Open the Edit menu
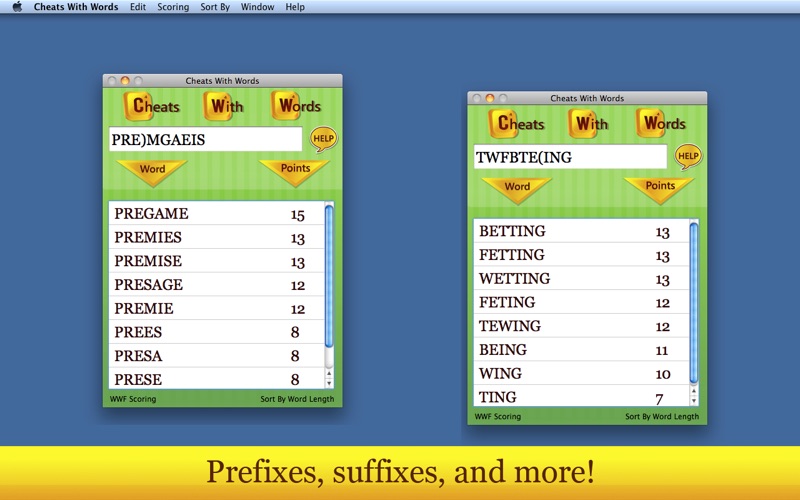 coord(138,7)
